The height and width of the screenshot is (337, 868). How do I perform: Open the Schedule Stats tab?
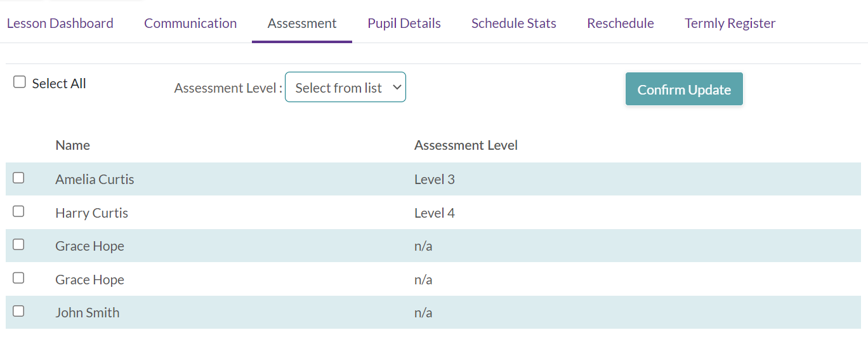pyautogui.click(x=514, y=23)
